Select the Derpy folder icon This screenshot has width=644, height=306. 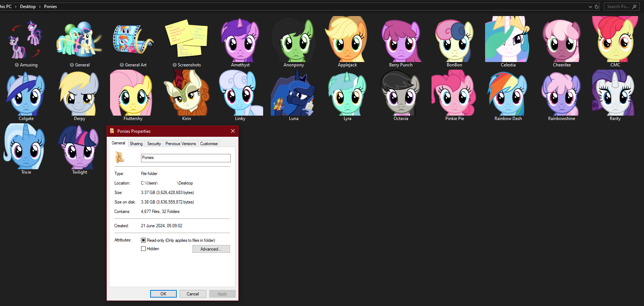click(x=79, y=94)
